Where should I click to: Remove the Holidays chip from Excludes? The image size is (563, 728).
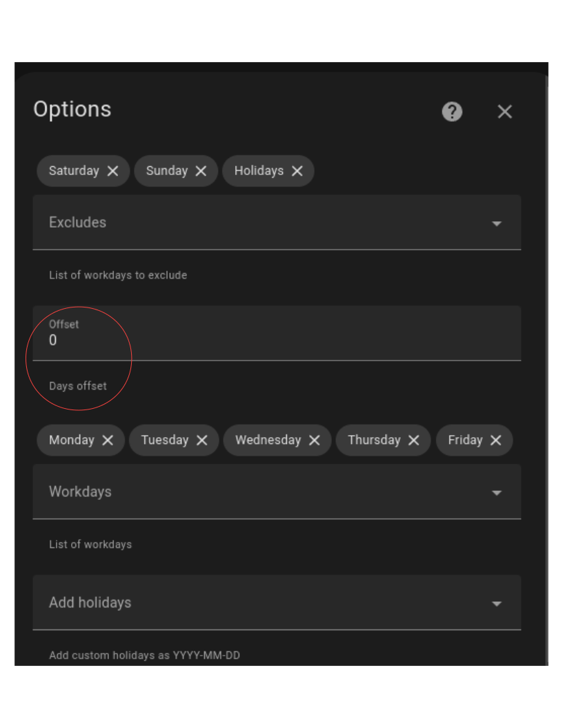pos(297,171)
